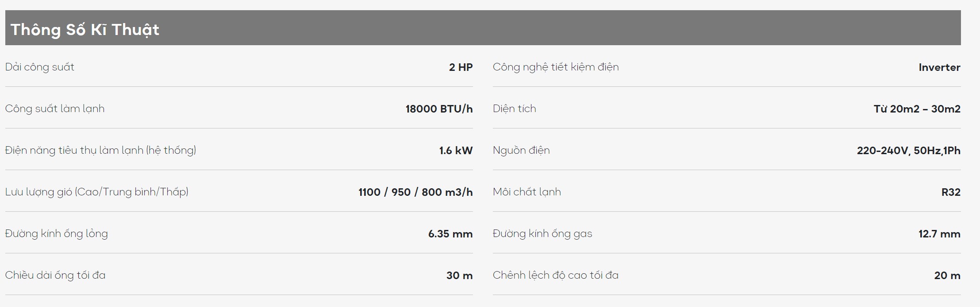Click the 1.6 kW power value

click(x=456, y=151)
